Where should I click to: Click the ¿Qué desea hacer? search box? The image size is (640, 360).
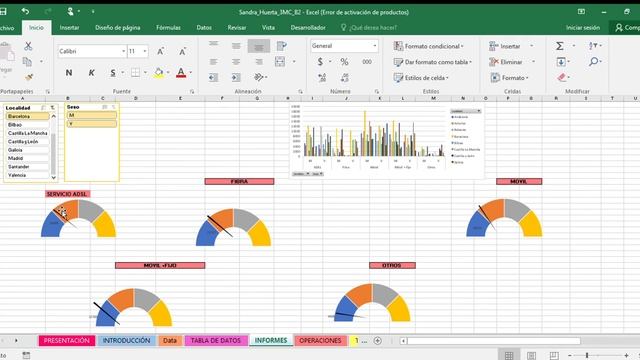coord(369,28)
